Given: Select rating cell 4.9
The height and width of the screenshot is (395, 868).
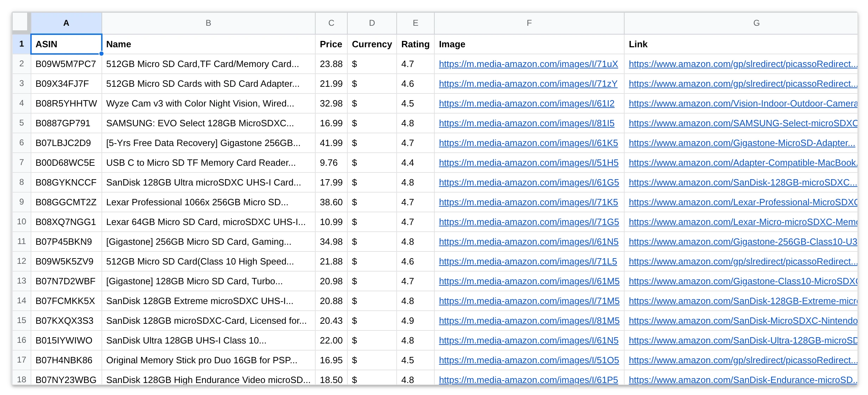Looking at the screenshot, I should pos(415,321).
